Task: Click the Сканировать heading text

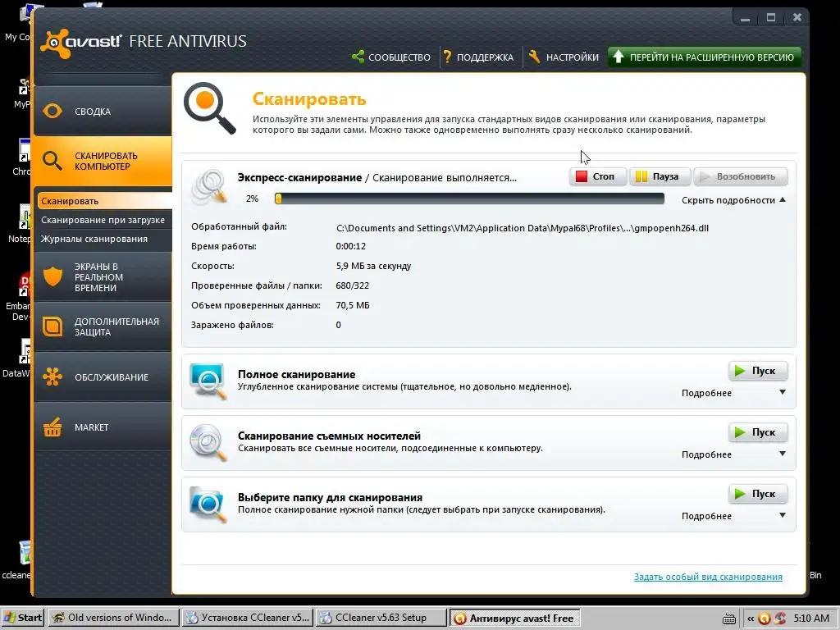Action: [309, 99]
